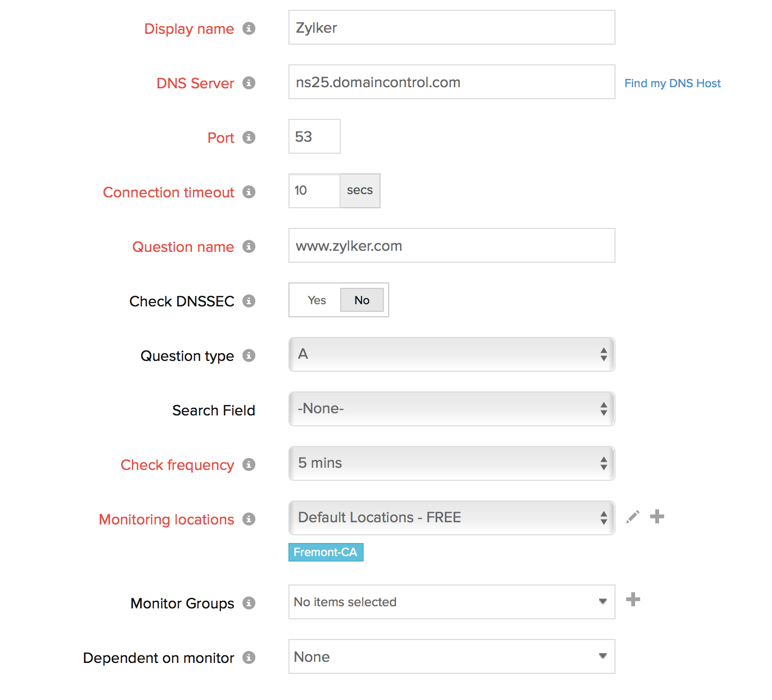Screen dimensions: 772x700
Task: Click the plus icon next to Monitor Groups
Action: [633, 600]
